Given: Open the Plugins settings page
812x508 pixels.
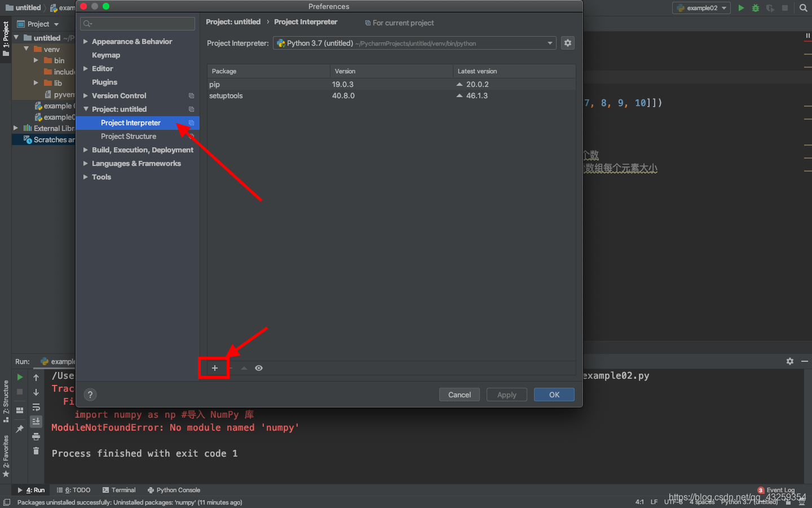Looking at the screenshot, I should click(x=104, y=82).
